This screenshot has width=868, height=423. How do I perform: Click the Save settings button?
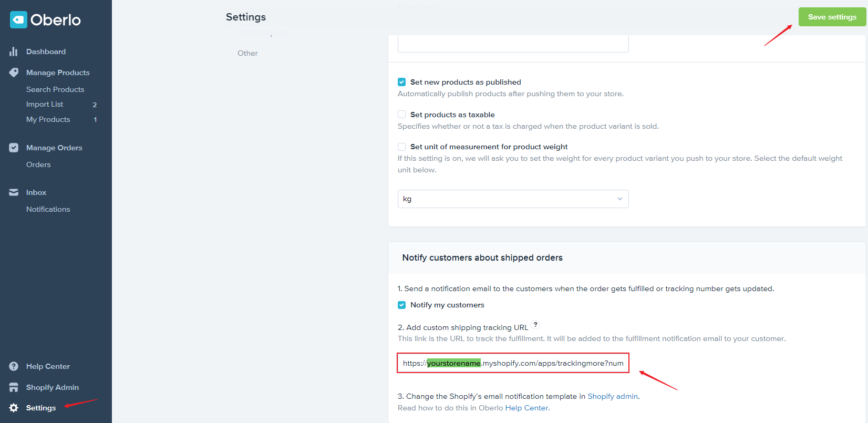(832, 17)
